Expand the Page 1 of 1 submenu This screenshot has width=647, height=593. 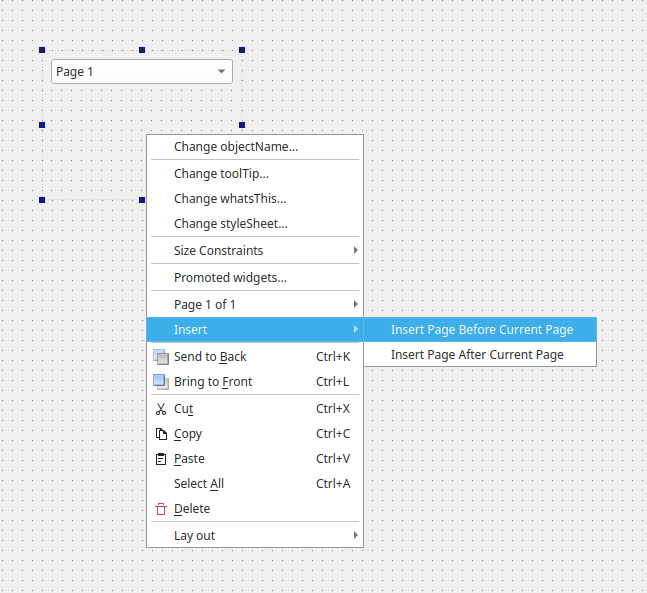click(x=254, y=304)
